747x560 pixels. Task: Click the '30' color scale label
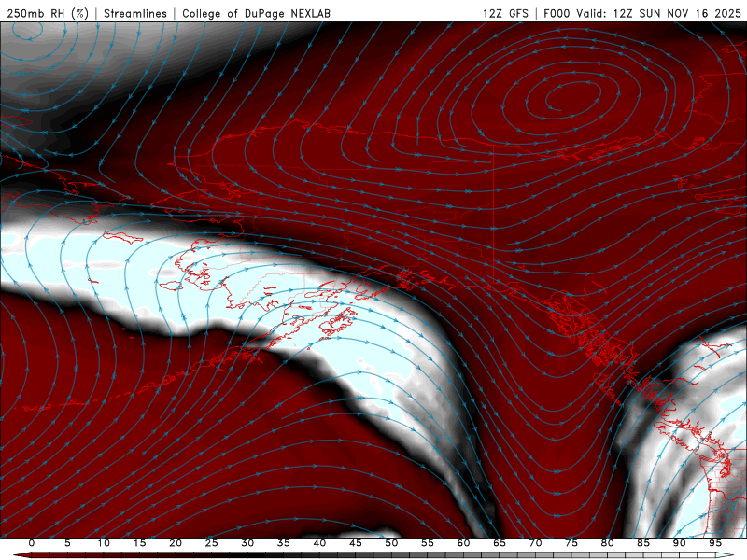click(x=247, y=543)
